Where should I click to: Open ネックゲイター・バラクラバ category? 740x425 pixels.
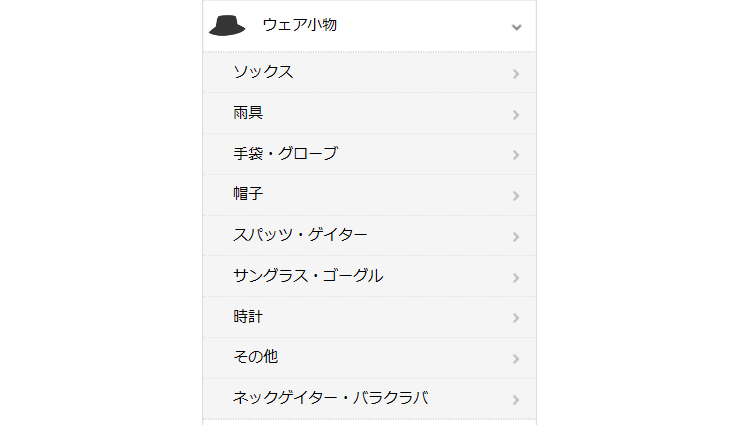[330, 398]
